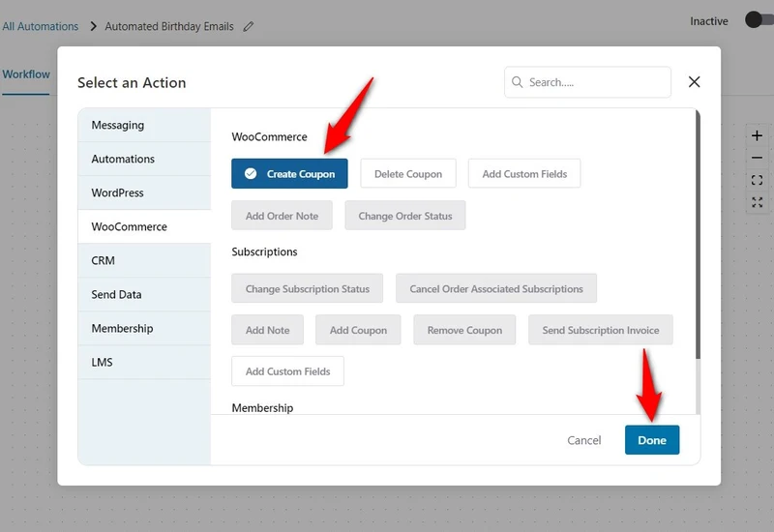Select the Add Order Note action
This screenshot has height=532, width=774.
click(282, 216)
